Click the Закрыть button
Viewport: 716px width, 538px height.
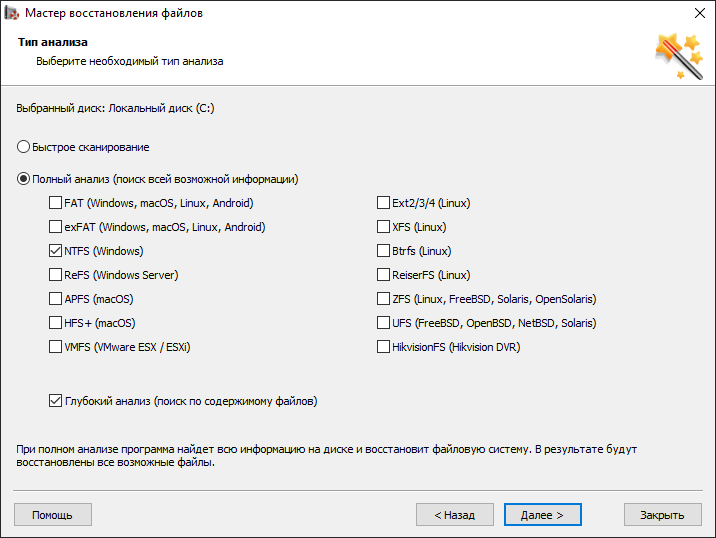(663, 515)
